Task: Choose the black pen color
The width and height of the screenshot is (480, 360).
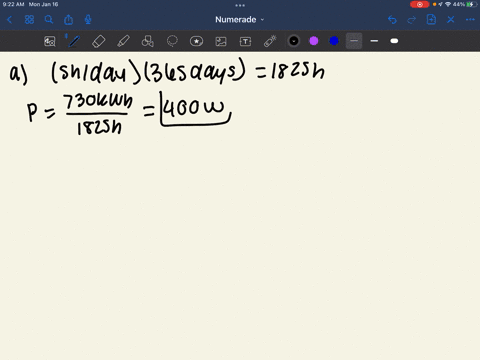Action: (294, 41)
